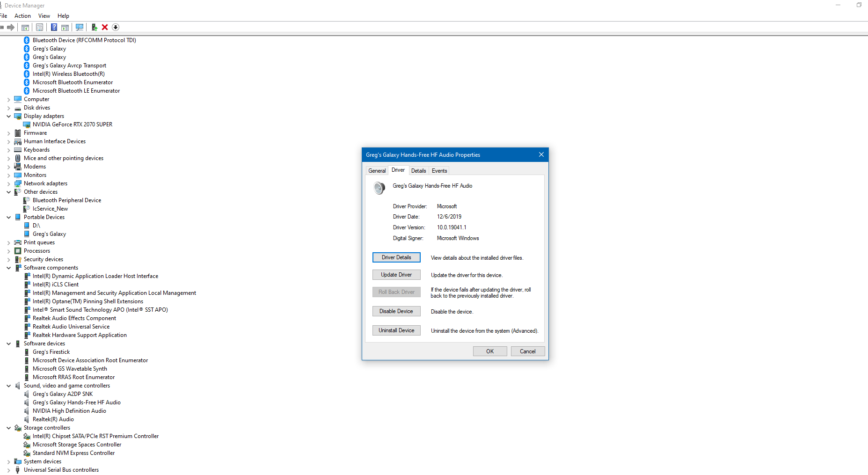
Task: Collapse the Software components category
Action: point(8,268)
